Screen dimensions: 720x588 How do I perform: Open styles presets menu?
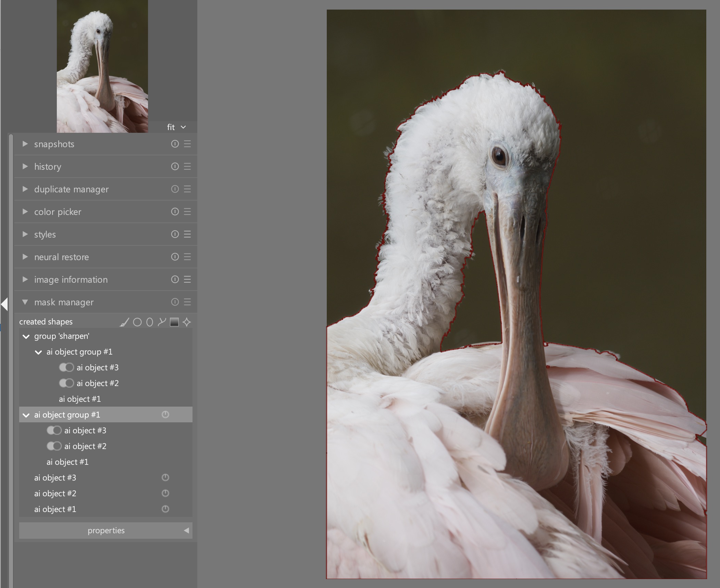tap(187, 234)
